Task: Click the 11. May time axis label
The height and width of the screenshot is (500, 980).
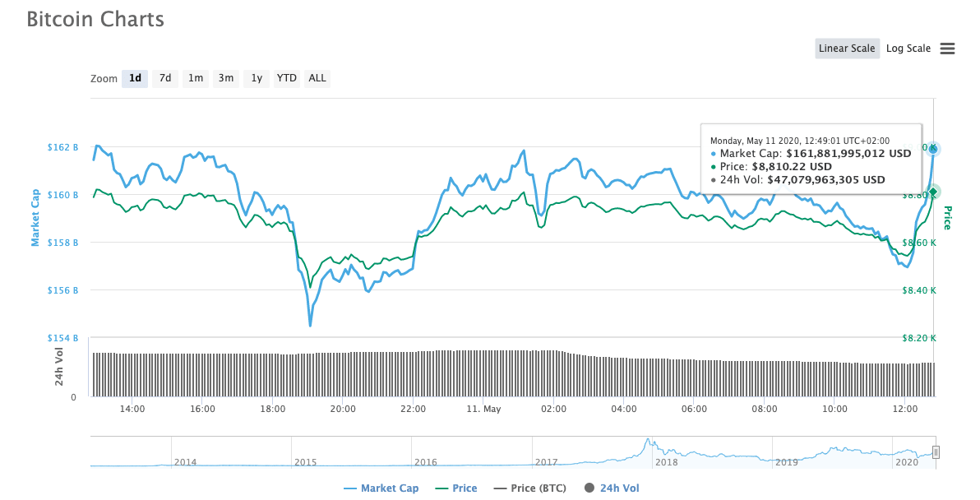Action: pos(483,409)
